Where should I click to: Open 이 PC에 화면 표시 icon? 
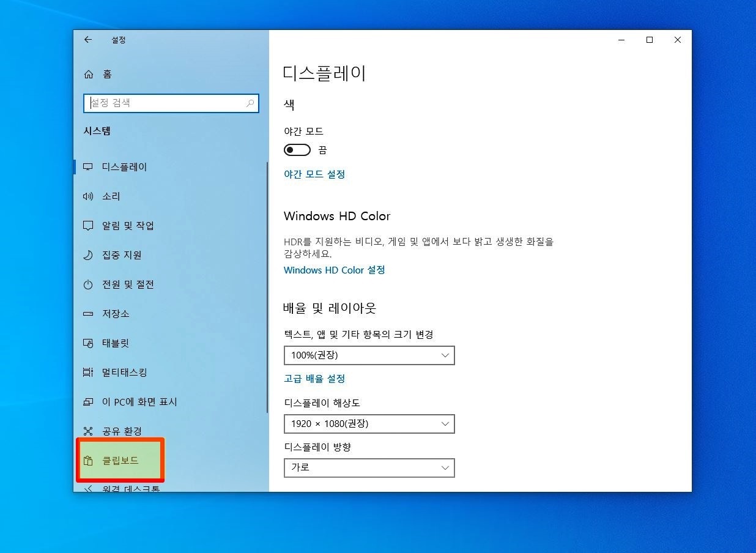(88, 402)
